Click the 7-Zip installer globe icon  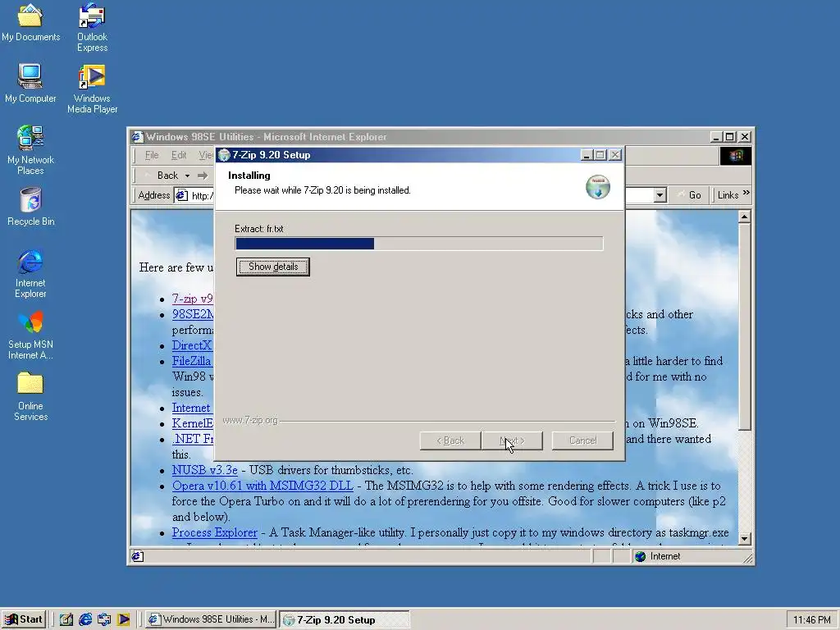click(598, 187)
